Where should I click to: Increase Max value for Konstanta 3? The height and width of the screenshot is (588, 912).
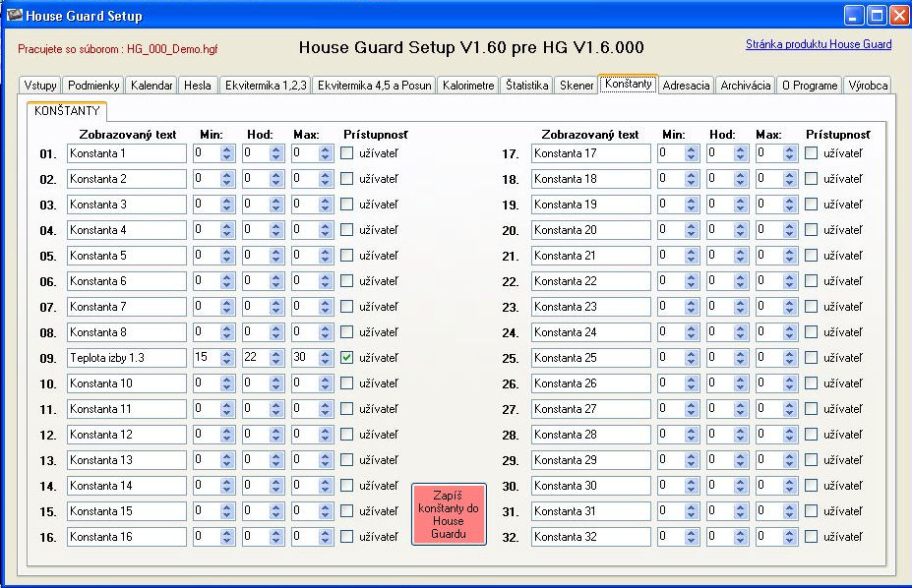click(x=325, y=201)
